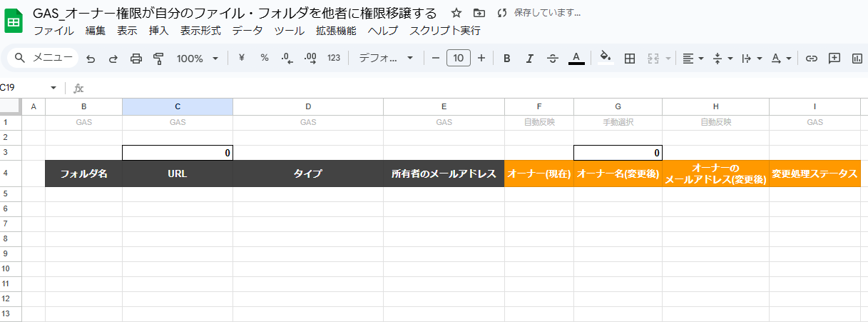Increase font size with plus button
868x322 pixels.
[x=481, y=59]
